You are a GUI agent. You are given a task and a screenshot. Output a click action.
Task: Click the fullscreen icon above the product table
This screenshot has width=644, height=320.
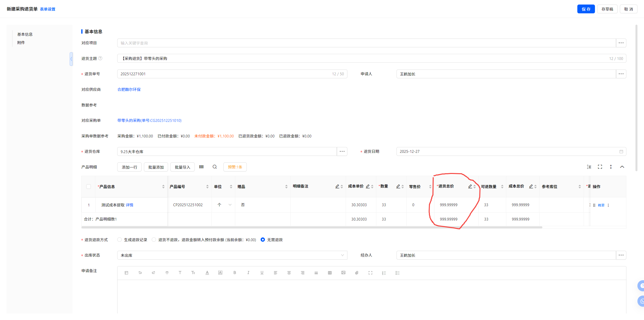coord(600,167)
